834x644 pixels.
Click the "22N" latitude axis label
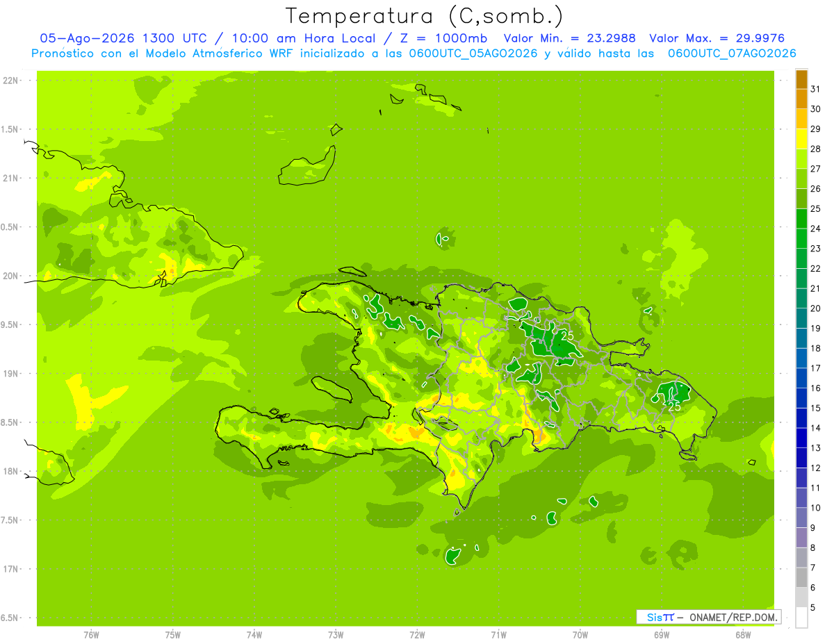(x=10, y=81)
